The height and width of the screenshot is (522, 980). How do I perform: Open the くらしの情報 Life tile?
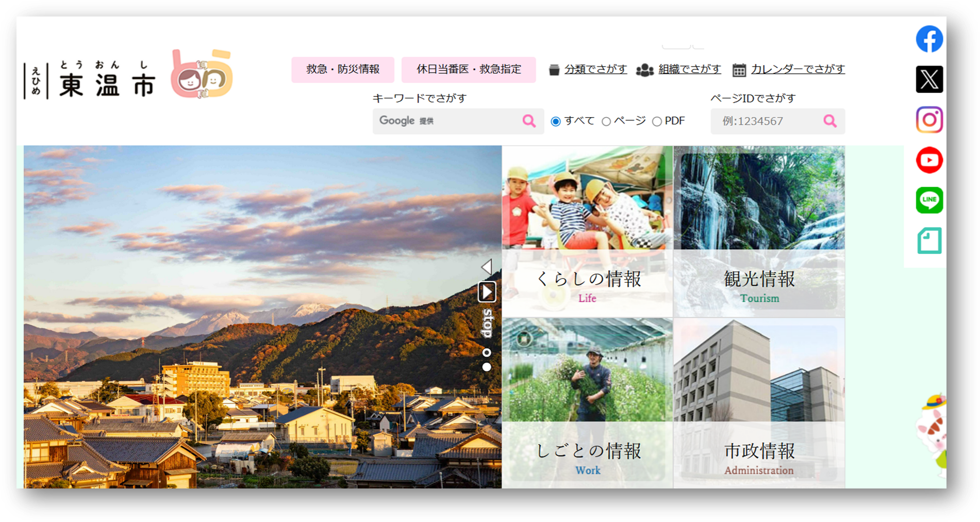pyautogui.click(x=587, y=232)
